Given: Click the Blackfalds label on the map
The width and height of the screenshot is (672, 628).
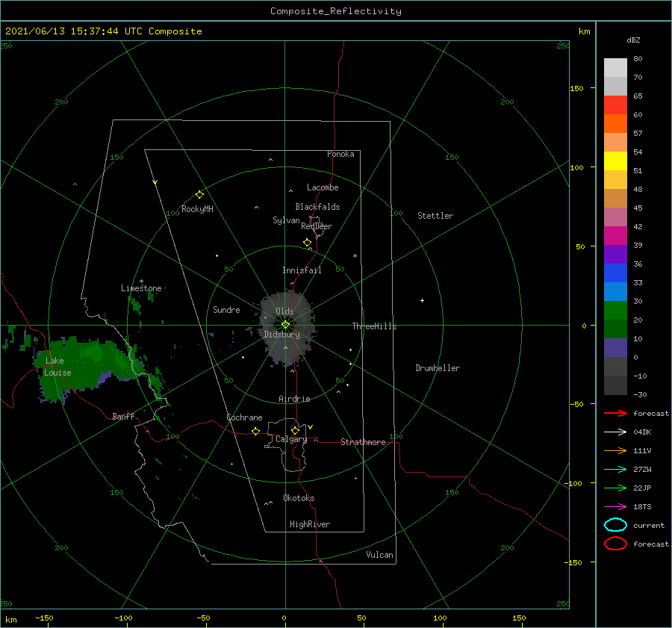Looking at the screenshot, I should [317, 207].
